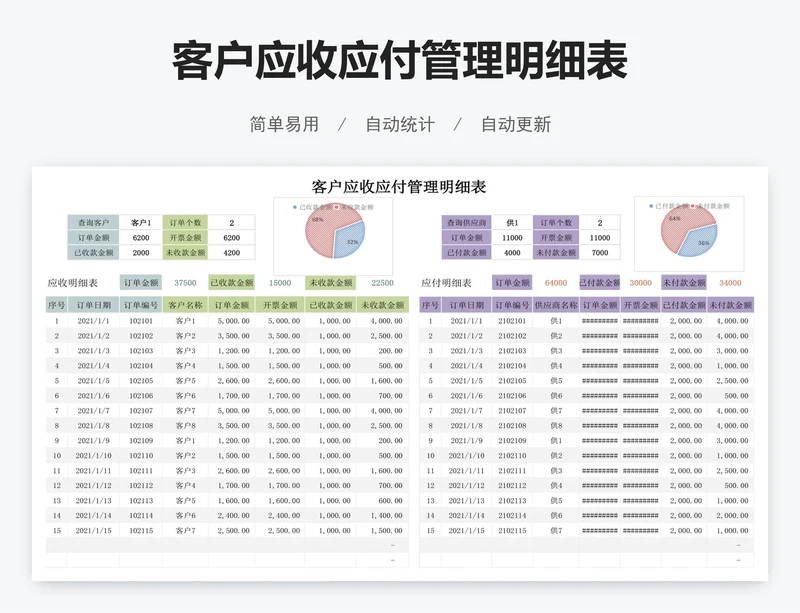Select 600.00 outstanding amount in row 102113
Viewport: 800px width, 613px height.
[382, 501]
